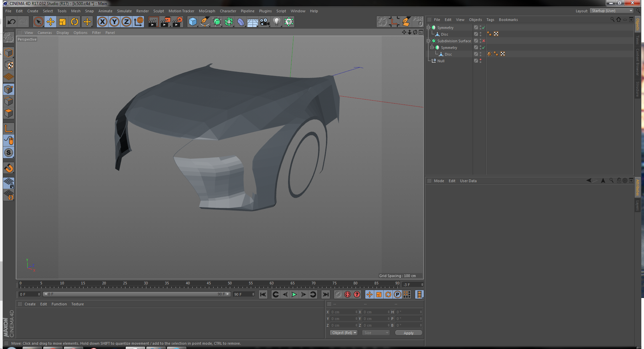Go to end of animation
The height and width of the screenshot is (349, 644).
click(326, 294)
